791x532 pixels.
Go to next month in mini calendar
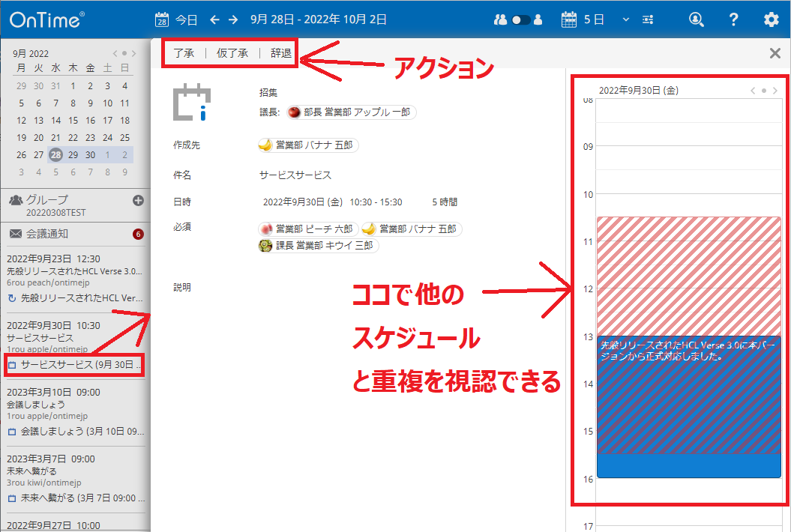tap(133, 53)
